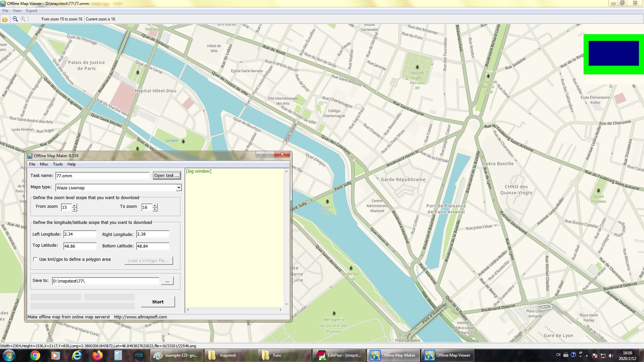Screen dimensions: 644x362
Task: Click the zoom in magnifier icon
Action: (x=23, y=19)
